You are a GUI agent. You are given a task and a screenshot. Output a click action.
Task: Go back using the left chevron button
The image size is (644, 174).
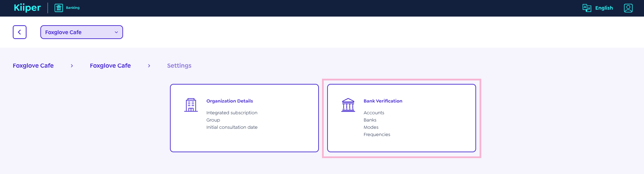coord(20,32)
